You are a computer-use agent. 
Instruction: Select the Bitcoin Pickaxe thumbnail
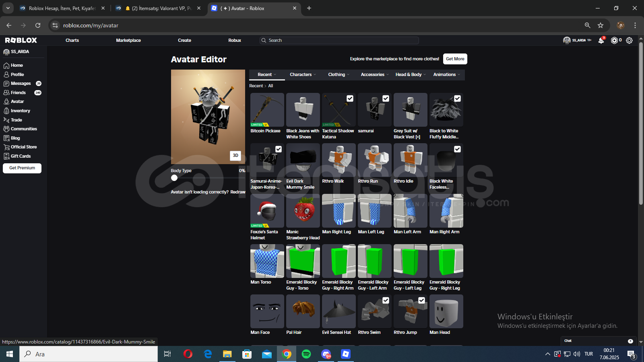(267, 110)
